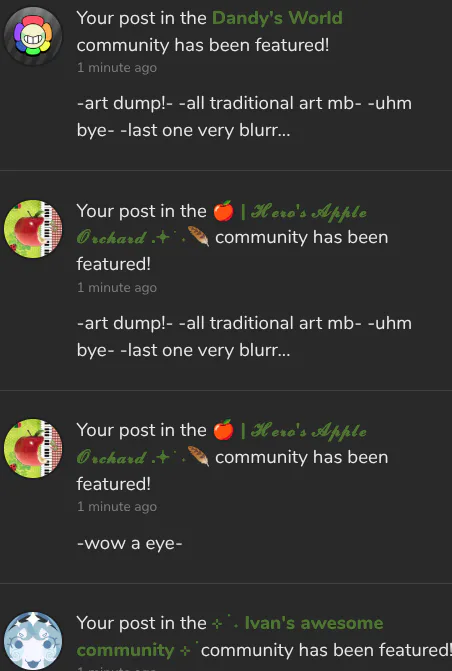The image size is (452, 671).
Task: Open Hero's Apple Orchard link in second notification
Action: [222, 224]
